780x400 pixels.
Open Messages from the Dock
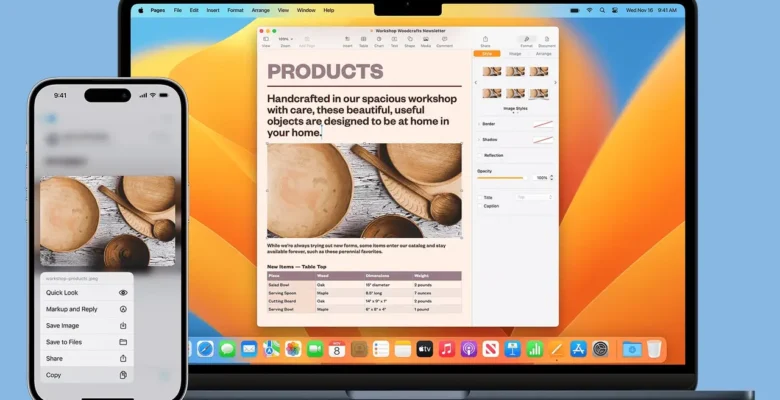click(x=227, y=349)
